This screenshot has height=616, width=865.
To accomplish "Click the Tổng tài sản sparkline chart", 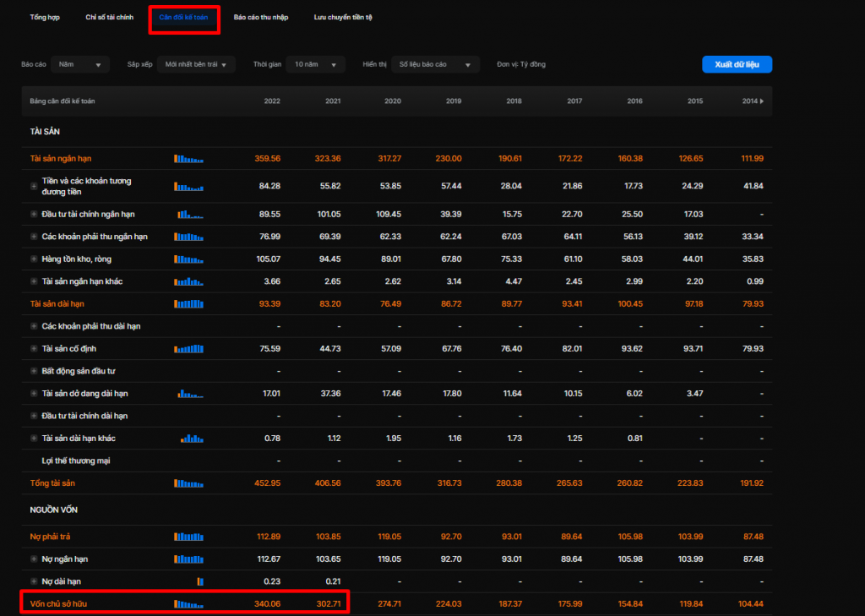I will [188, 482].
